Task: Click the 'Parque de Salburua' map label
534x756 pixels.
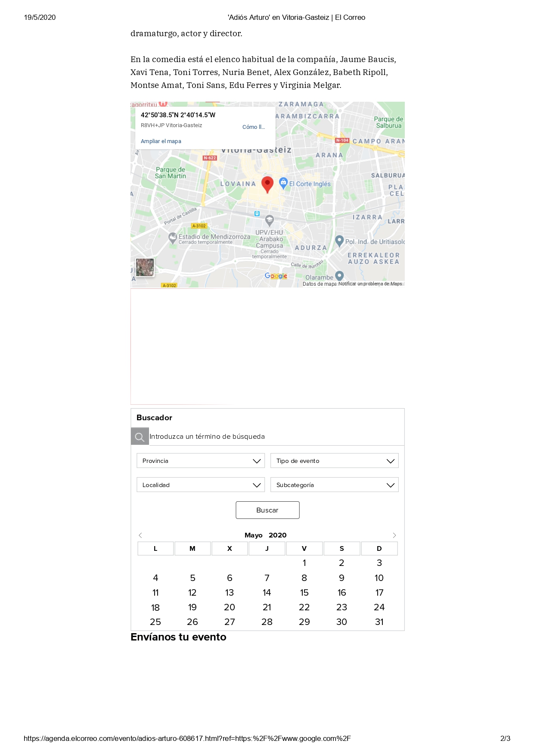Action: pyautogui.click(x=388, y=122)
